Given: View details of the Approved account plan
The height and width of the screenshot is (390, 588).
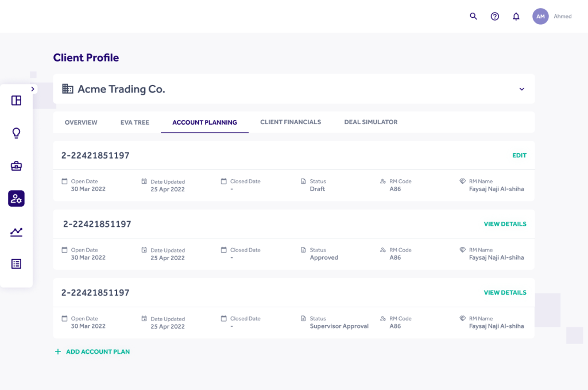Looking at the screenshot, I should point(505,224).
